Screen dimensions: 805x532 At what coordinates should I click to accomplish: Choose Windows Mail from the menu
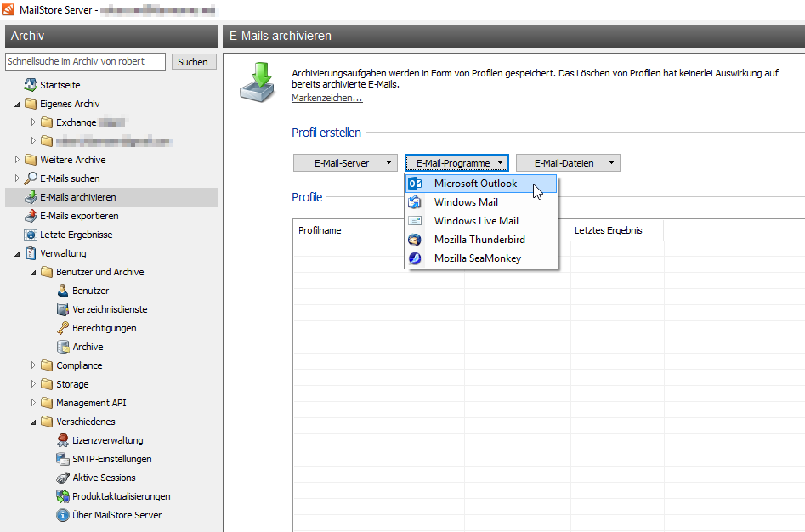[x=481, y=202]
